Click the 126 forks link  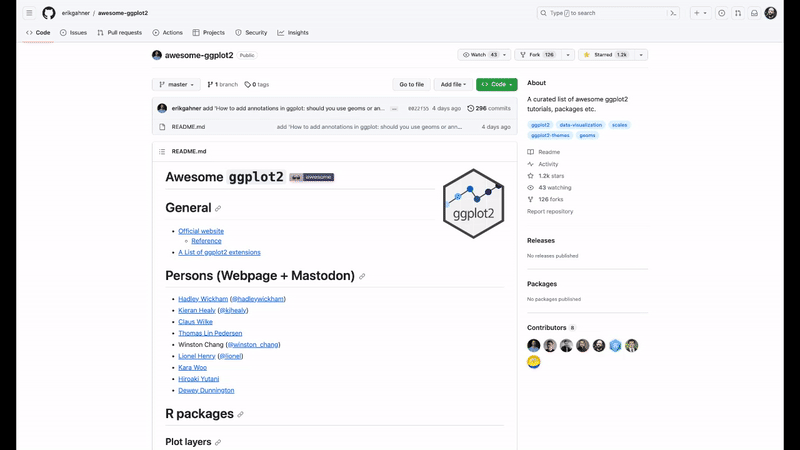pyautogui.click(x=545, y=199)
